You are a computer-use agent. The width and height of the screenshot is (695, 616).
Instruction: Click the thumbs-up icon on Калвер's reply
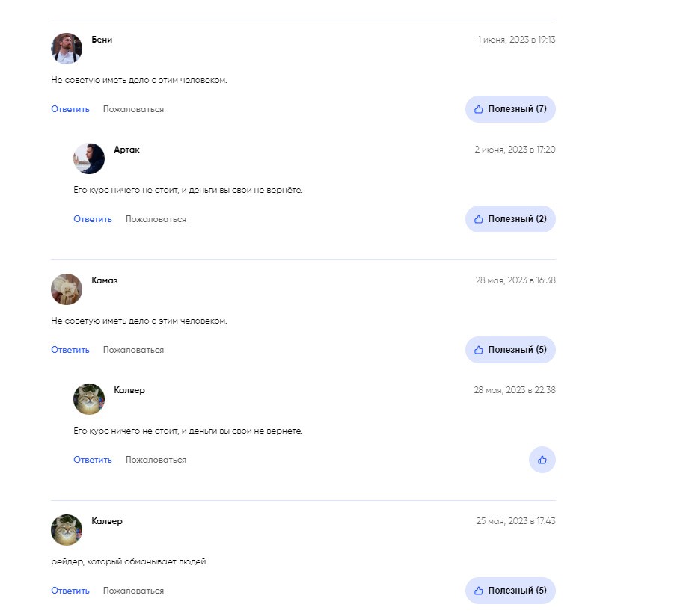click(x=542, y=460)
